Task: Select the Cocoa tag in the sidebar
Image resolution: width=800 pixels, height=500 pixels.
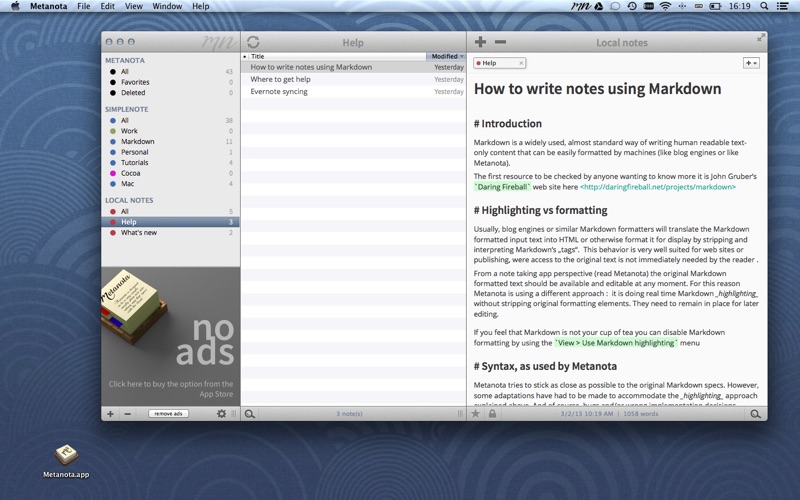Action: [170, 173]
